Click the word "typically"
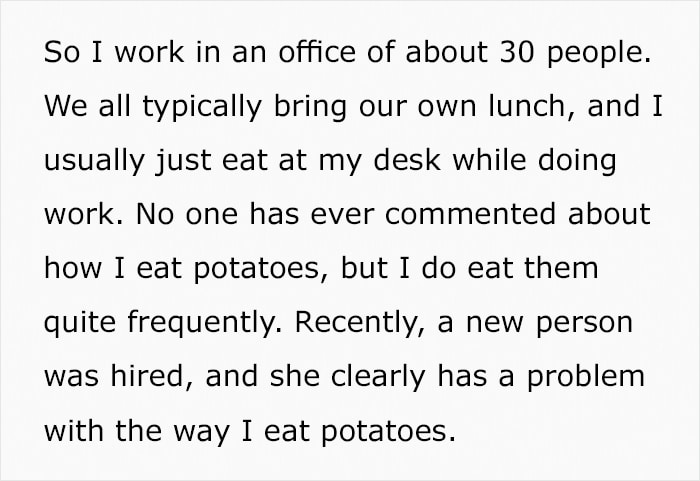The image size is (700, 481). pyautogui.click(x=202, y=108)
